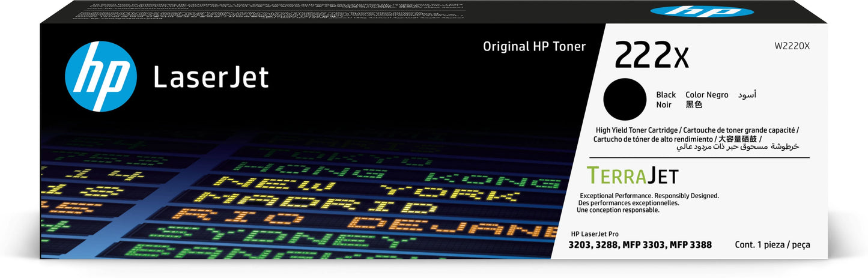
Task: Click the 222X model number
Action: pyautogui.click(x=651, y=56)
